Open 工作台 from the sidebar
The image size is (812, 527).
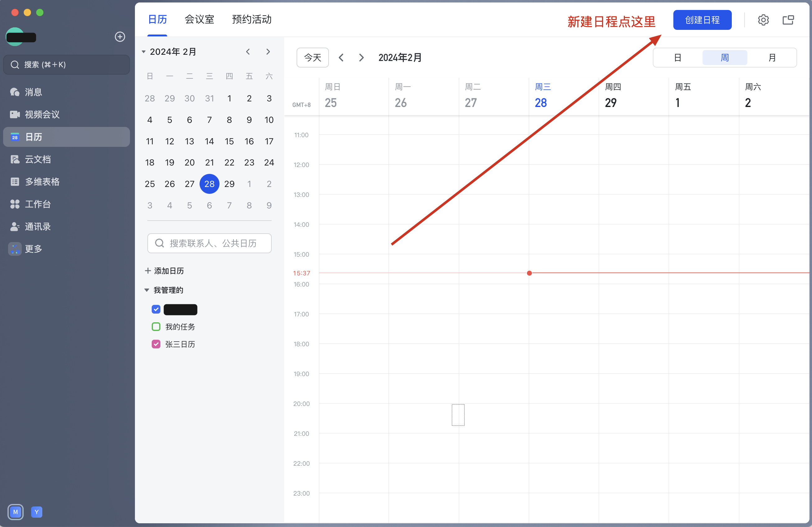point(38,204)
